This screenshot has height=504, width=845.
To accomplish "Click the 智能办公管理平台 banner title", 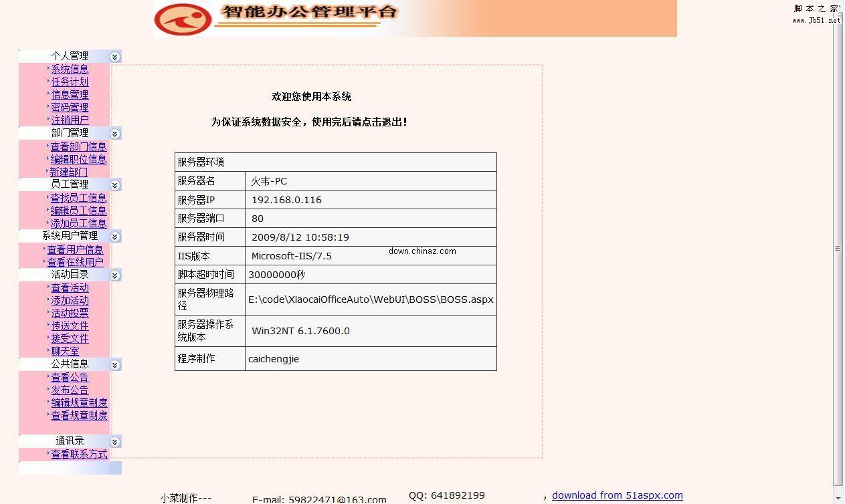I will click(x=310, y=12).
